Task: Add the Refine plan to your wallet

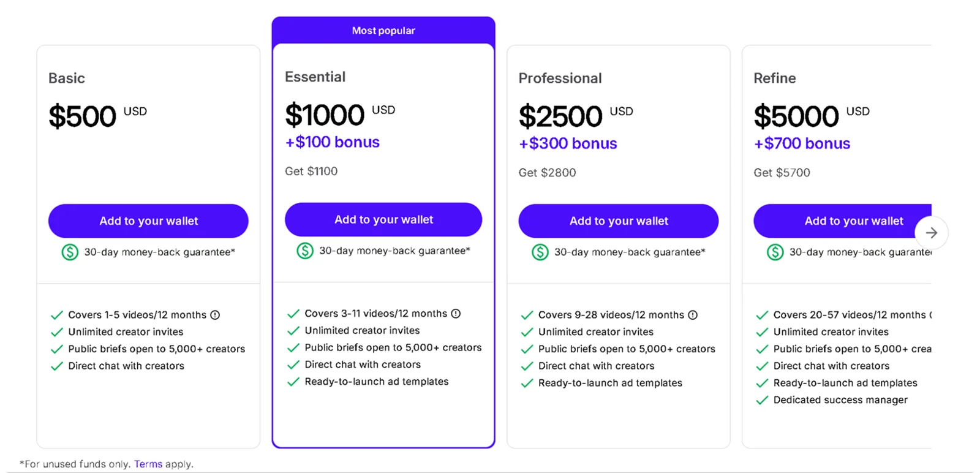Action: [x=853, y=221]
